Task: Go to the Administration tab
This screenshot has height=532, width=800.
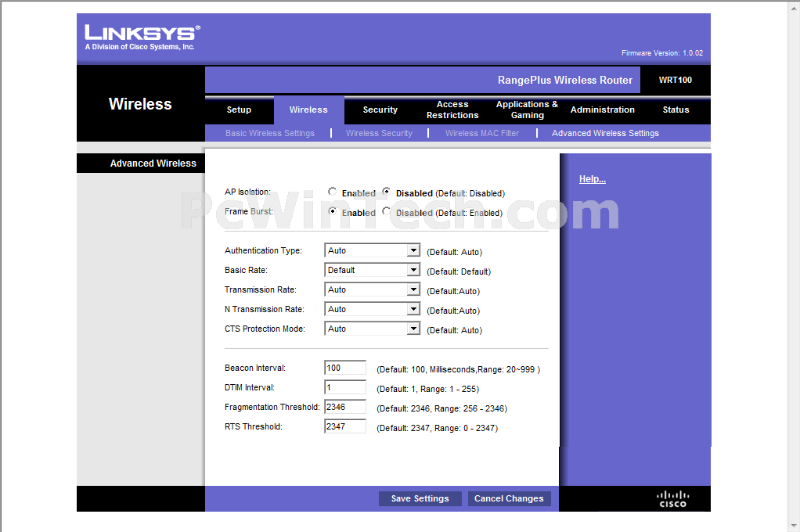Action: coord(603,110)
